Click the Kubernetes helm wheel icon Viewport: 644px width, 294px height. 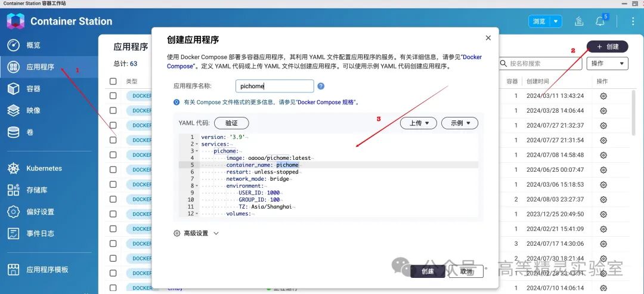coord(14,168)
